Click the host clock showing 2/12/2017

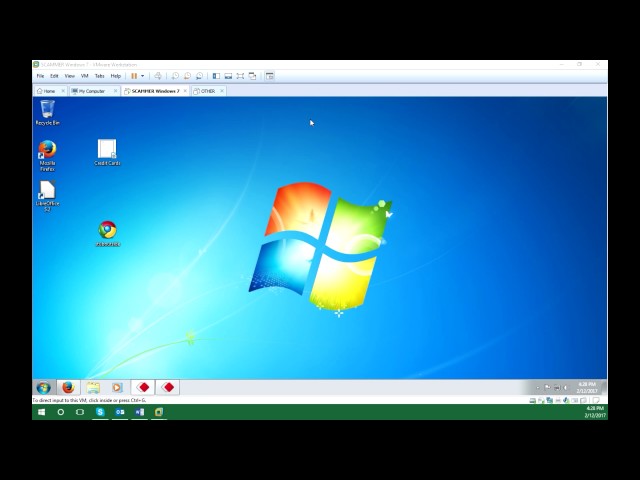point(595,412)
